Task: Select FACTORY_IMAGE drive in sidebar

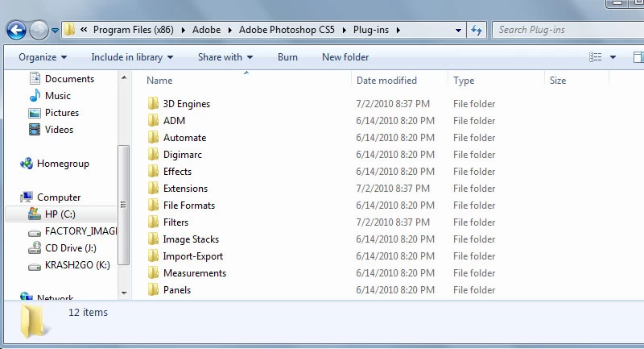Action: (72, 231)
